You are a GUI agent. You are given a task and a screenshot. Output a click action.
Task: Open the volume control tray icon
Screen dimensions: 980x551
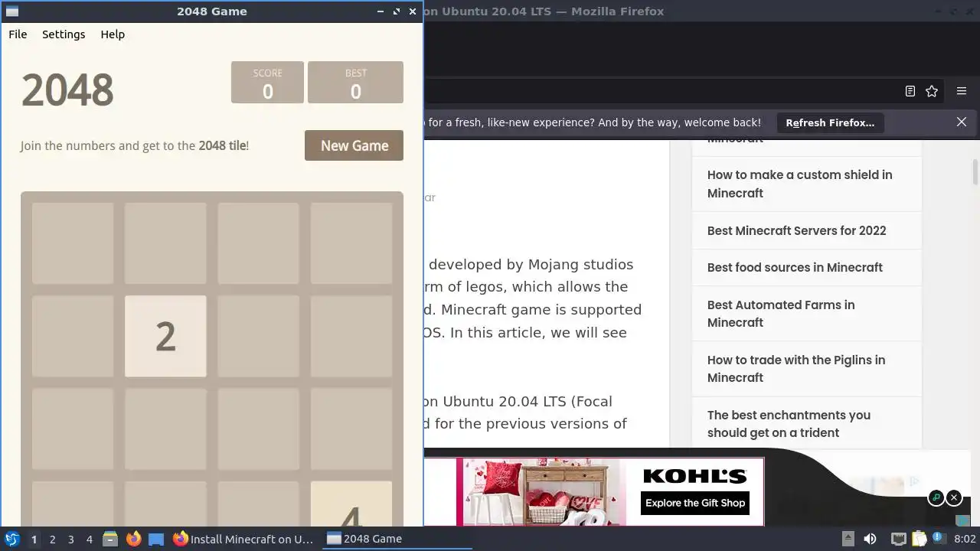tap(870, 539)
